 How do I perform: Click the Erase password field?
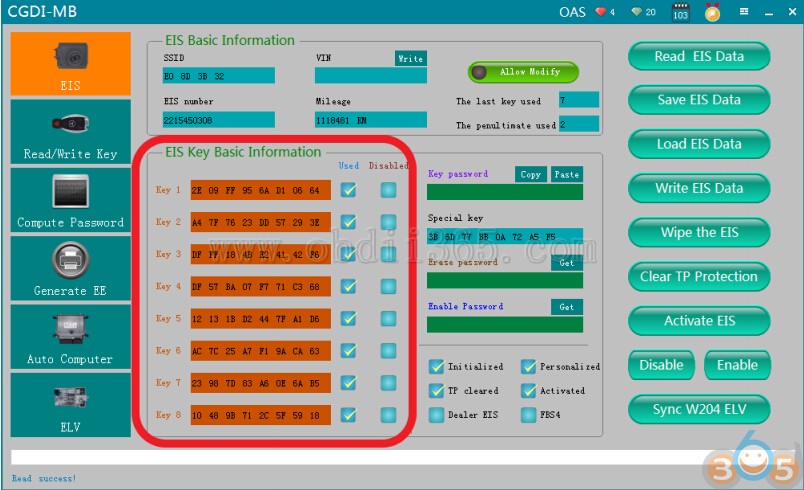point(505,280)
